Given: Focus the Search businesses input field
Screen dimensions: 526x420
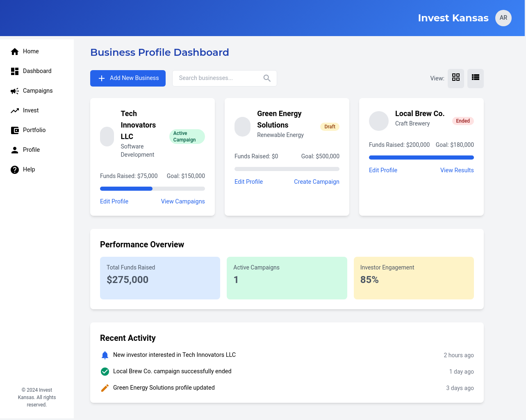Looking at the screenshot, I should tap(217, 78).
